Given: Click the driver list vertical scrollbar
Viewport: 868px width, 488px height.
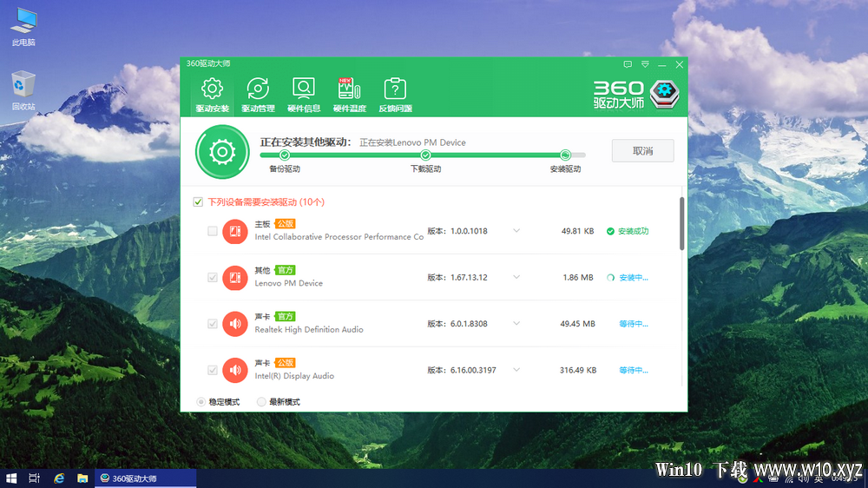Looking at the screenshot, I should [x=681, y=224].
